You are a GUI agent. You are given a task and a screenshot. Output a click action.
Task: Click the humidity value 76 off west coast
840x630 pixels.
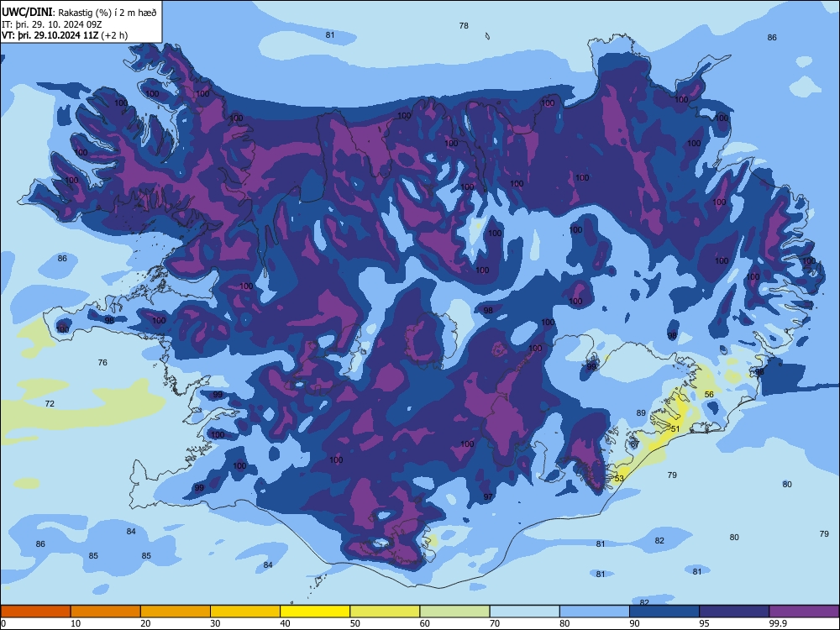click(102, 363)
